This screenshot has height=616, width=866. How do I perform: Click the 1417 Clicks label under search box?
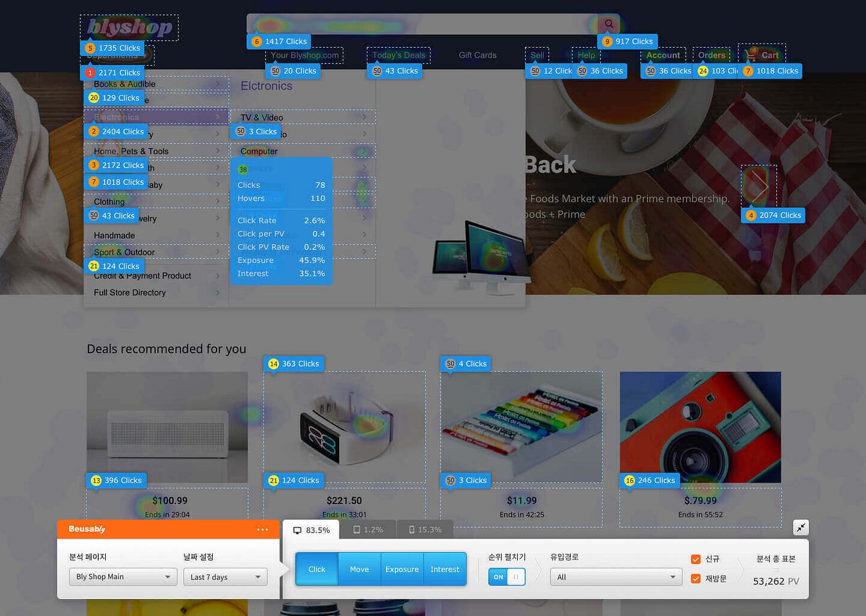pyautogui.click(x=280, y=41)
